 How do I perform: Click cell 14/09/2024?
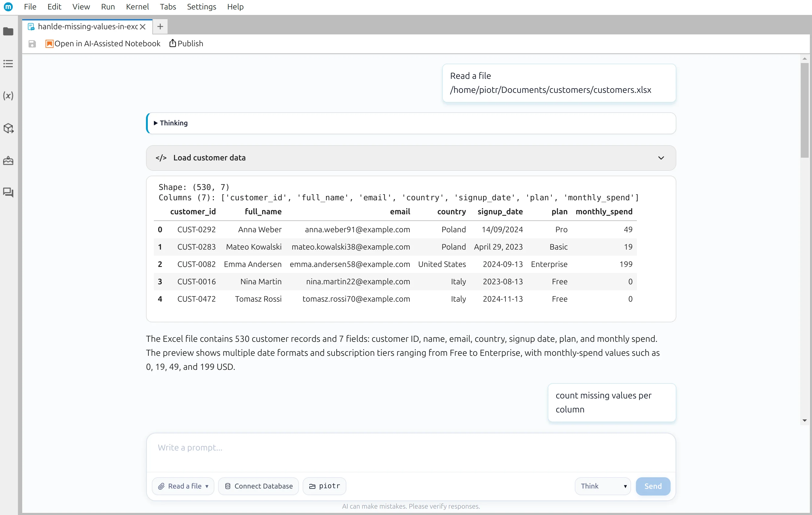point(502,229)
